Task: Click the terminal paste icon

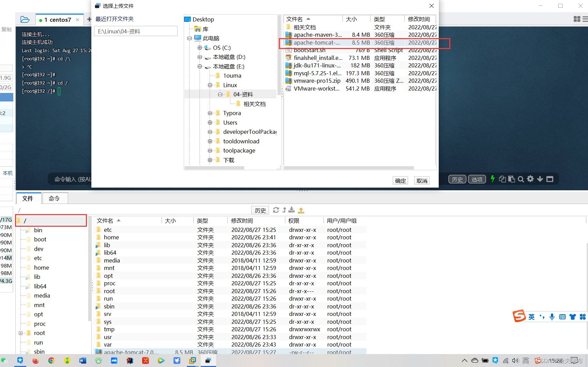Action: tap(511, 179)
